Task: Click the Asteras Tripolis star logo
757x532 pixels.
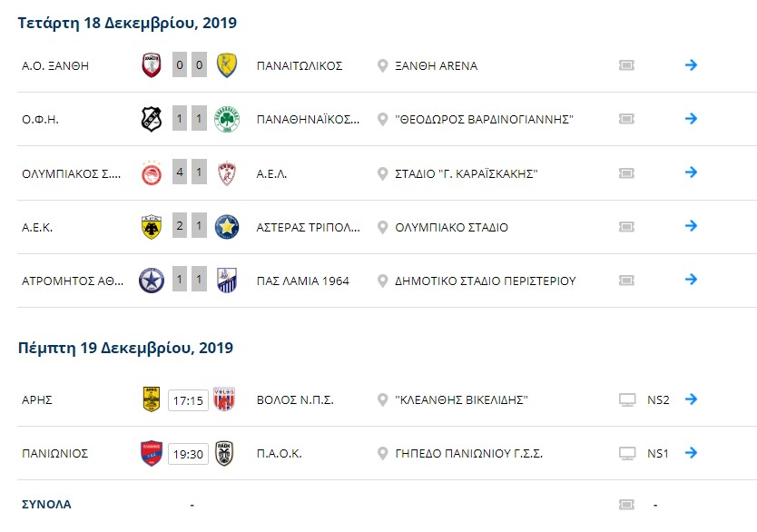Action: (227, 226)
